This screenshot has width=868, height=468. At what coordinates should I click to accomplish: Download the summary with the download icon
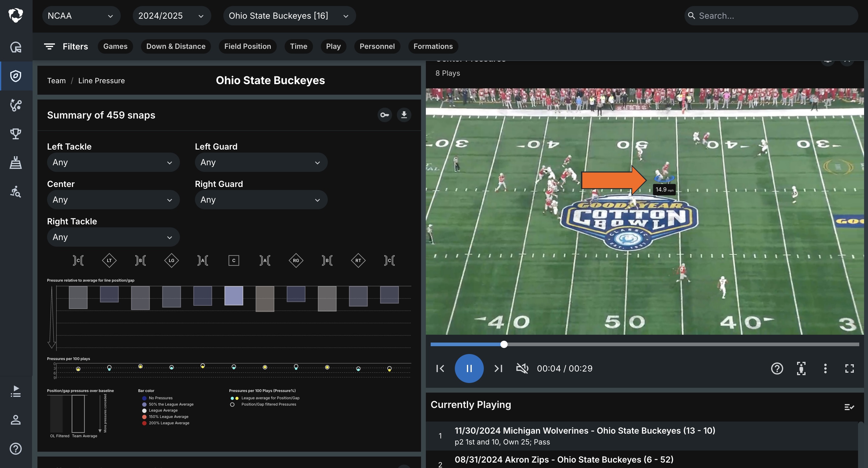(404, 115)
